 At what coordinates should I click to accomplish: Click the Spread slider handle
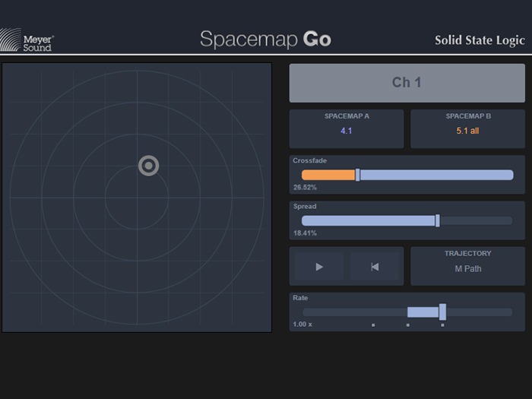click(x=438, y=220)
